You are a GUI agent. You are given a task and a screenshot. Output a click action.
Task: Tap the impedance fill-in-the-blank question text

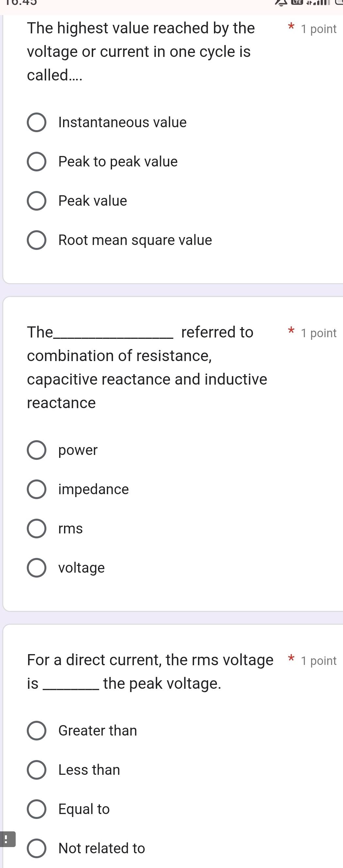click(x=147, y=367)
